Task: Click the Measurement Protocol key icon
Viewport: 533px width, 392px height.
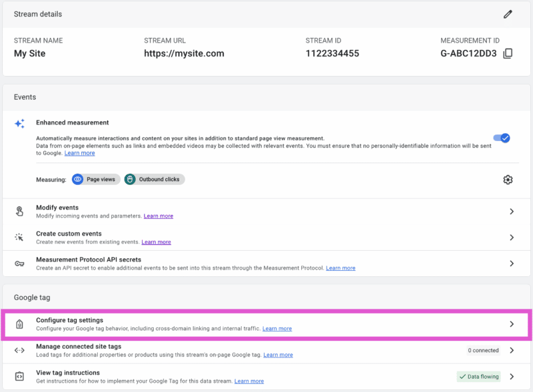Action: click(x=20, y=264)
